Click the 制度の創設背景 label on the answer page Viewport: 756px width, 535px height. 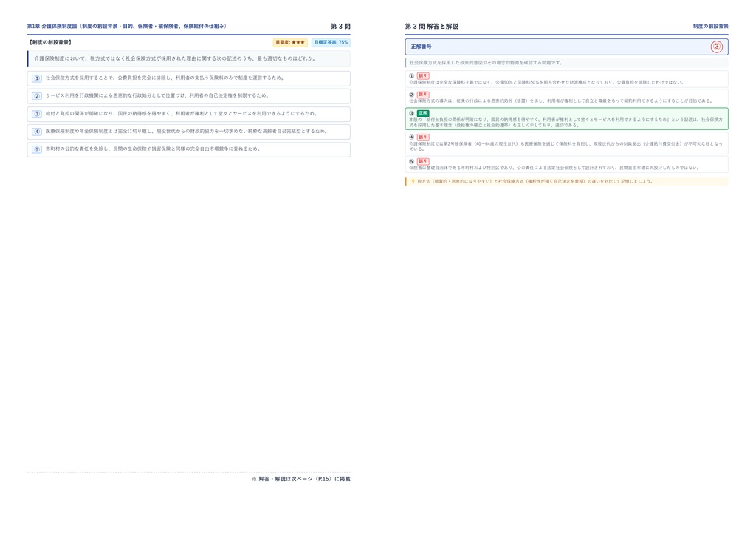pyautogui.click(x=711, y=26)
